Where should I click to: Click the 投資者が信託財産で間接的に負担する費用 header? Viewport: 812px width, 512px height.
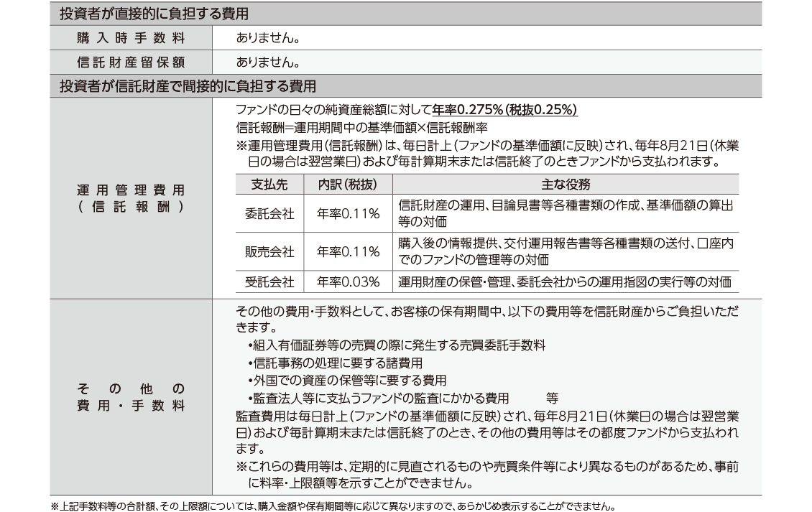click(x=187, y=86)
